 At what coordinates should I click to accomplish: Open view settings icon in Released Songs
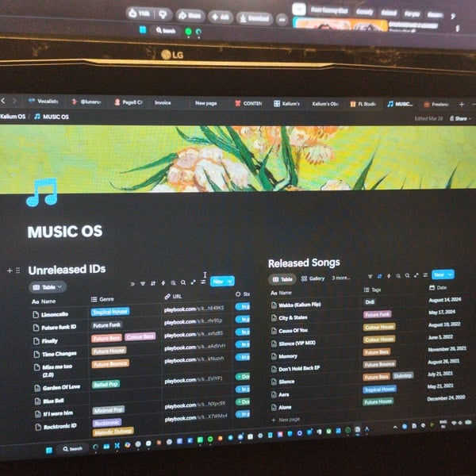pyautogui.click(x=425, y=274)
